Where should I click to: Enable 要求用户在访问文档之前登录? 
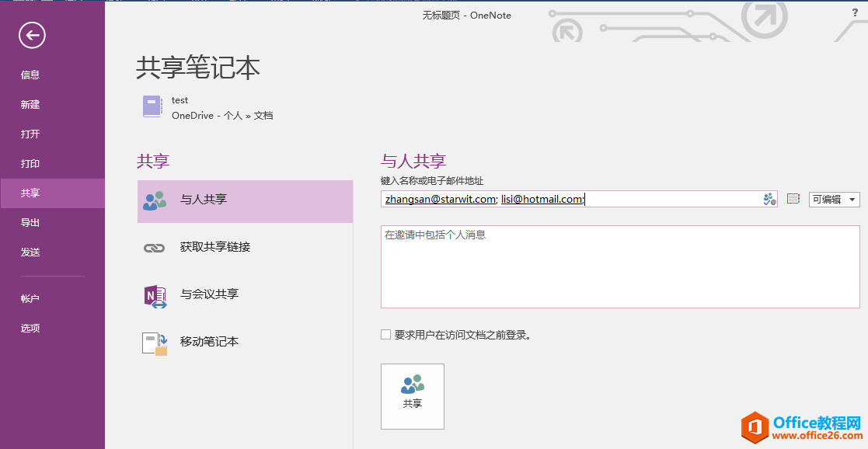coord(385,334)
